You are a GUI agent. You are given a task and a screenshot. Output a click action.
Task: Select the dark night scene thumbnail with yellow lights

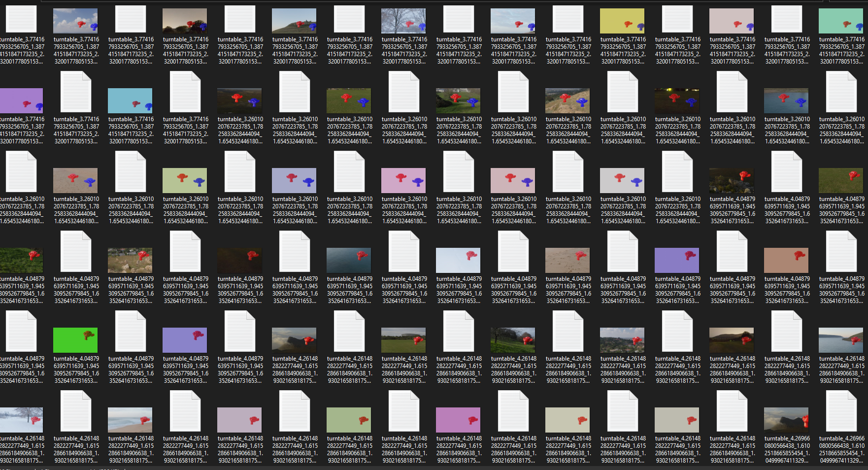(x=677, y=101)
